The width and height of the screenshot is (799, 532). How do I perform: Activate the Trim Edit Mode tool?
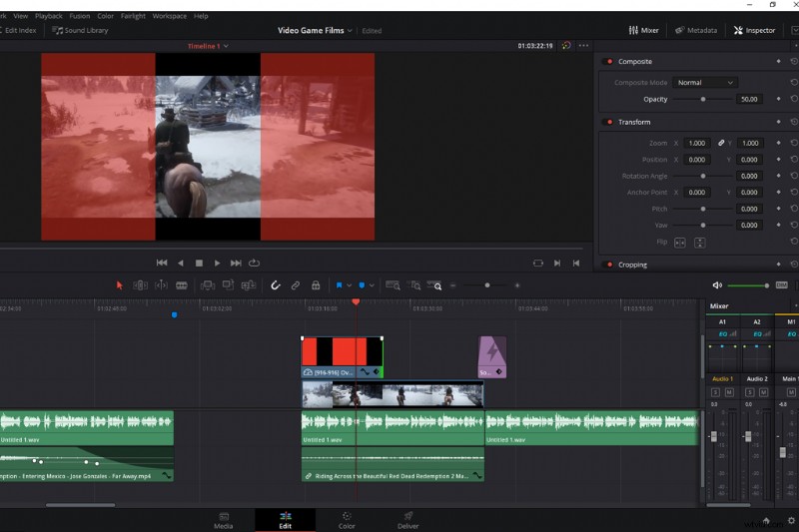(x=140, y=285)
